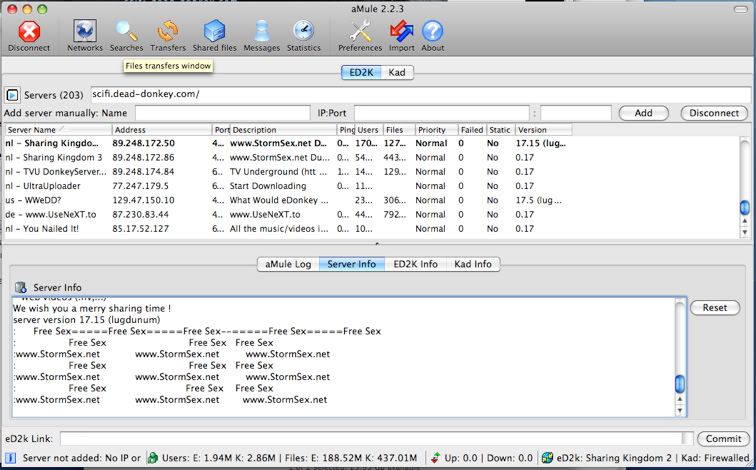Sort by Server Name column header
Viewport: 756px width, 470px height.
pyautogui.click(x=58, y=130)
